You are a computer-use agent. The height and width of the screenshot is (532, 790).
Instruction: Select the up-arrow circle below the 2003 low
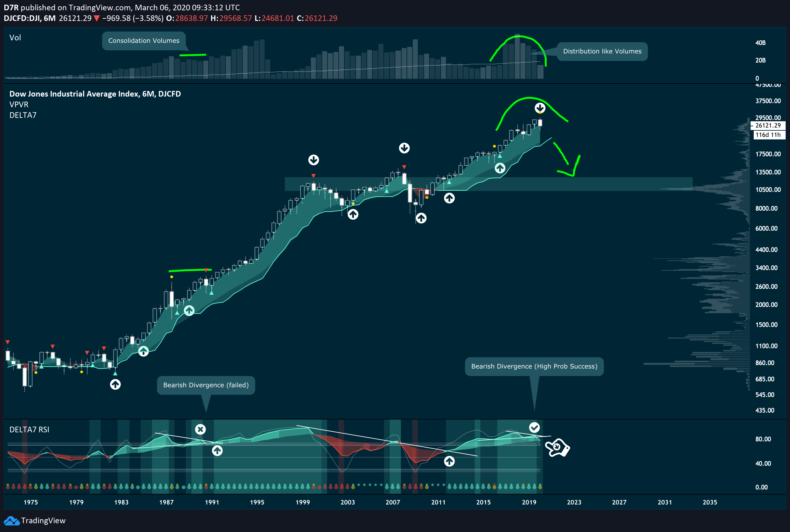353,214
